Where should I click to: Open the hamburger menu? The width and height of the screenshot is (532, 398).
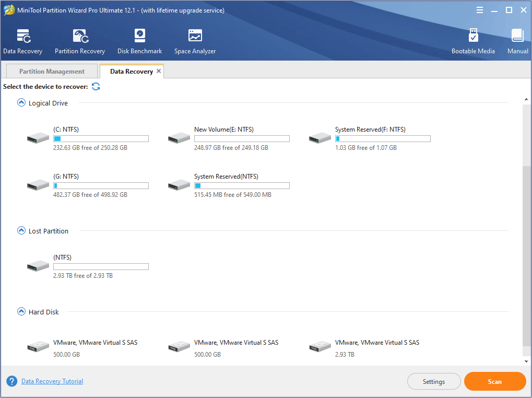(479, 9)
